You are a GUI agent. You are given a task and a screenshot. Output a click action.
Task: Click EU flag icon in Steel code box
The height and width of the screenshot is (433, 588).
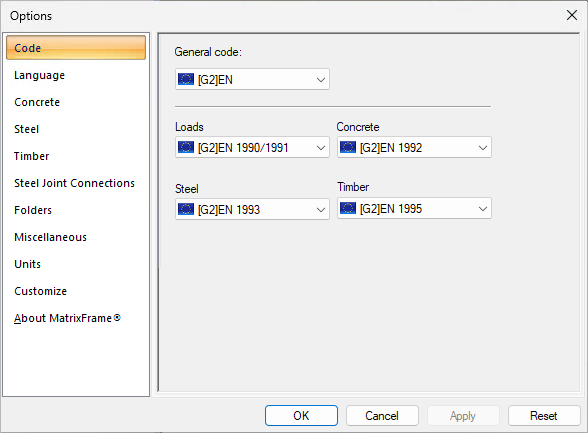click(186, 209)
